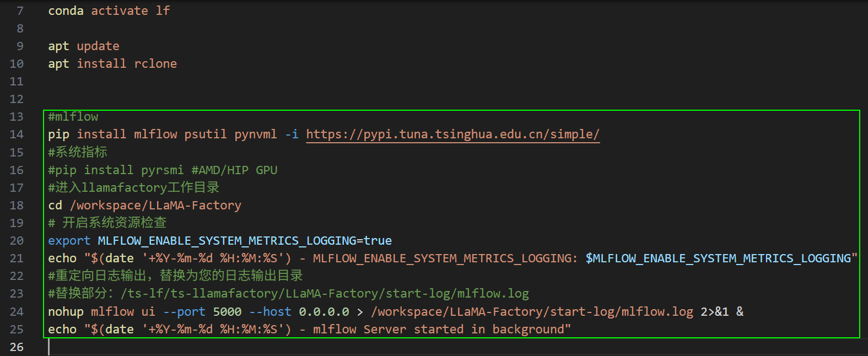Click '#pip install pyrsmi #AMD/HIP GPU' comment
Viewport: 868px width, 356px height.
(x=163, y=170)
